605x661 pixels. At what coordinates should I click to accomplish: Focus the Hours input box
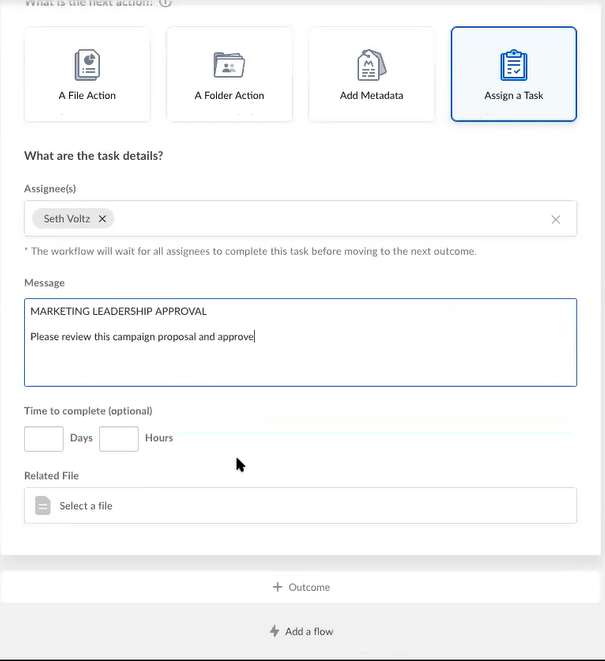[119, 438]
